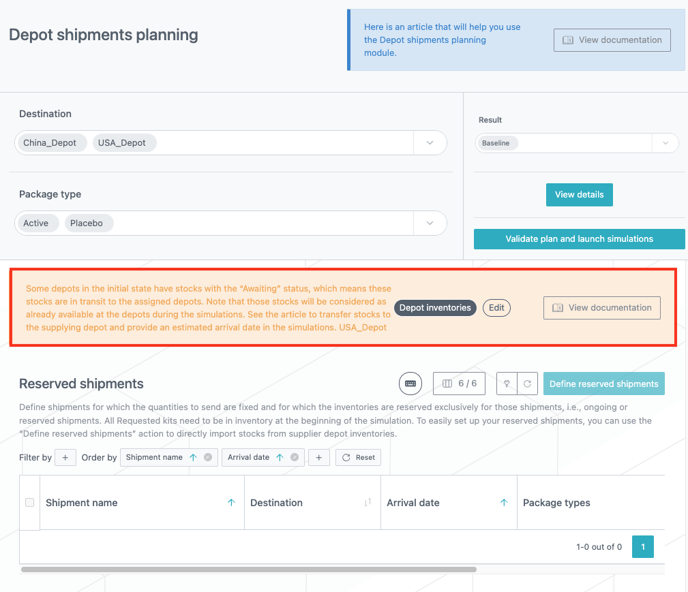Click the pin icon in table toolbar

pos(507,384)
